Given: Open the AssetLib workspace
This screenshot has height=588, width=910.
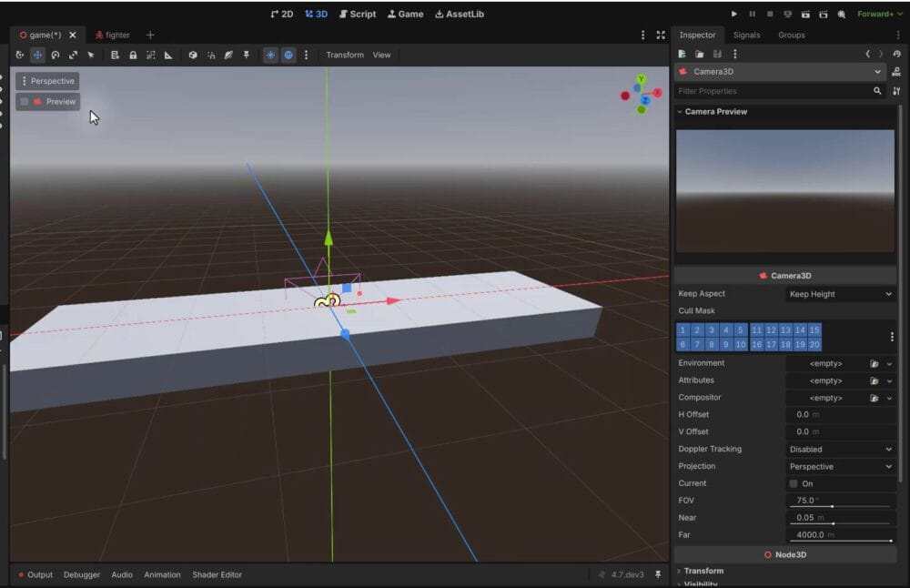Looking at the screenshot, I should click(460, 14).
